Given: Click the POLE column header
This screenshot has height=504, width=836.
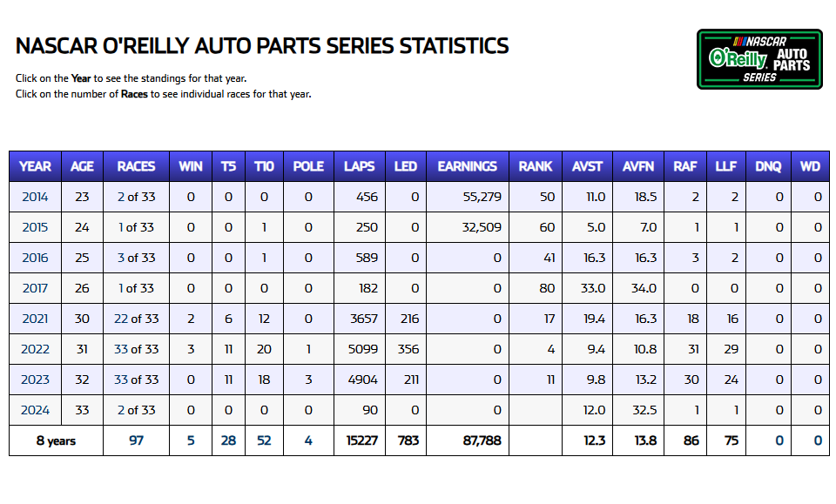Looking at the screenshot, I should click(308, 166).
